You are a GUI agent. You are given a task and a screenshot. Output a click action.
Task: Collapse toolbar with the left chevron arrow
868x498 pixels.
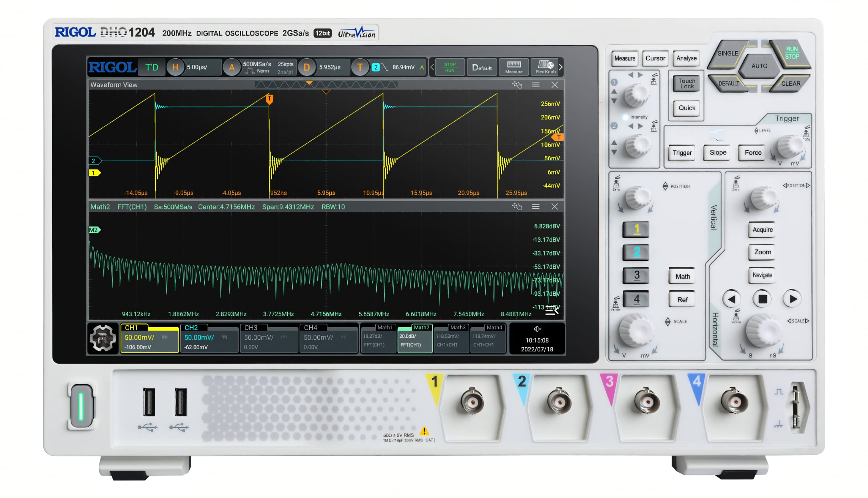(432, 67)
